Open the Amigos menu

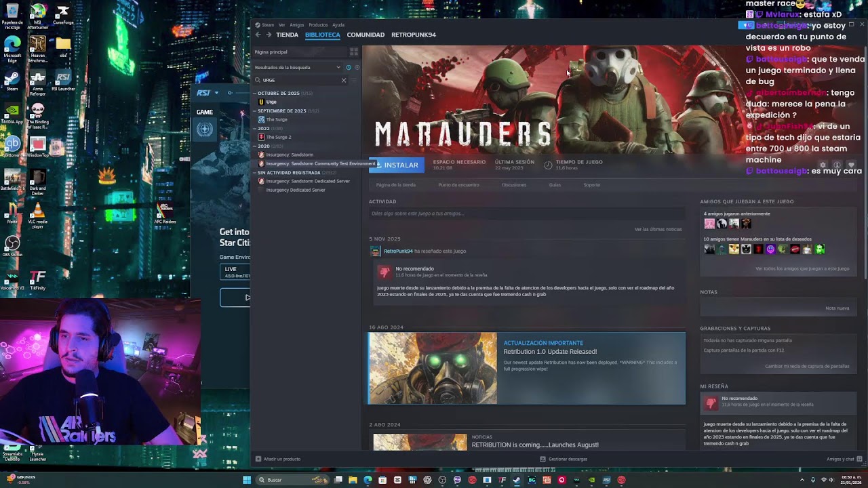point(297,25)
